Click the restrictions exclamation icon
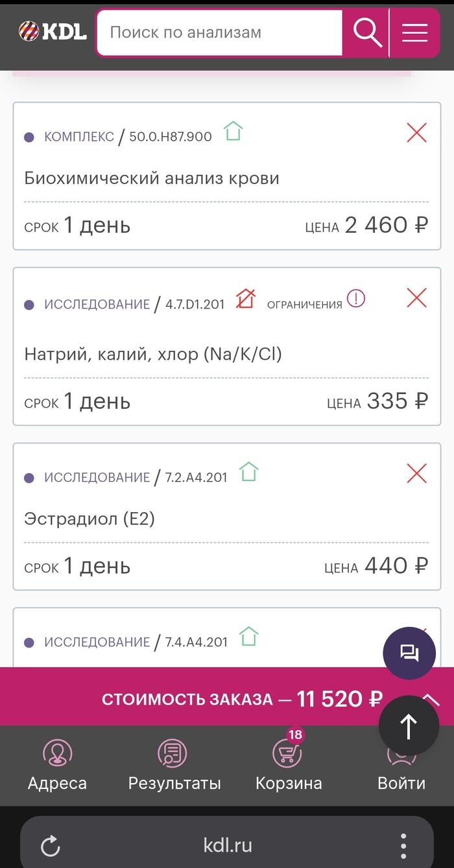The height and width of the screenshot is (868, 454). coord(356,299)
